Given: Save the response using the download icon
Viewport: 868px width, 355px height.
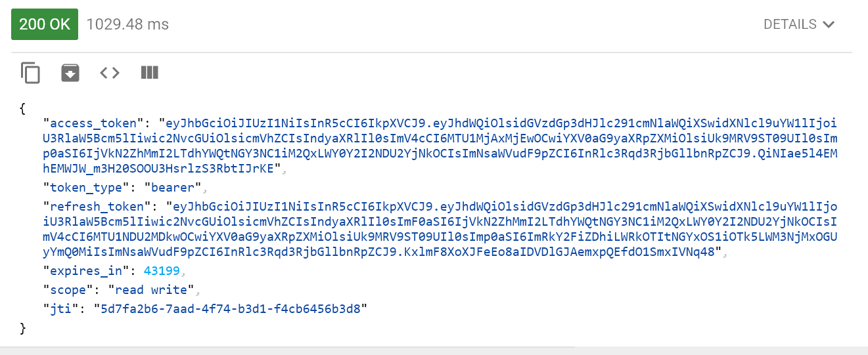Looking at the screenshot, I should tap(70, 73).
